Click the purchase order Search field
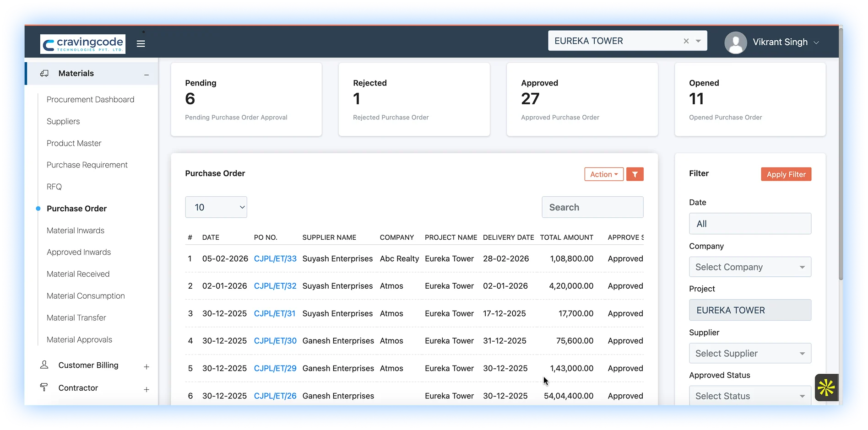Viewport: 868px width, 430px height. [592, 207]
